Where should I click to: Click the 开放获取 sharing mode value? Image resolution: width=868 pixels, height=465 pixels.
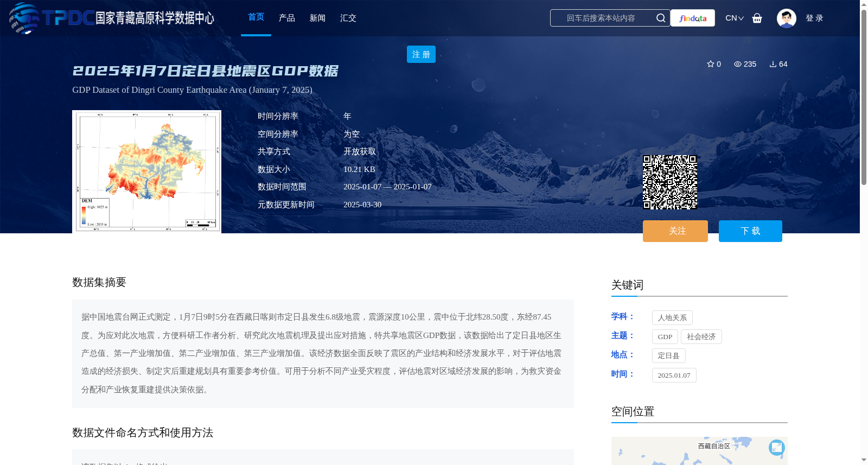point(360,151)
